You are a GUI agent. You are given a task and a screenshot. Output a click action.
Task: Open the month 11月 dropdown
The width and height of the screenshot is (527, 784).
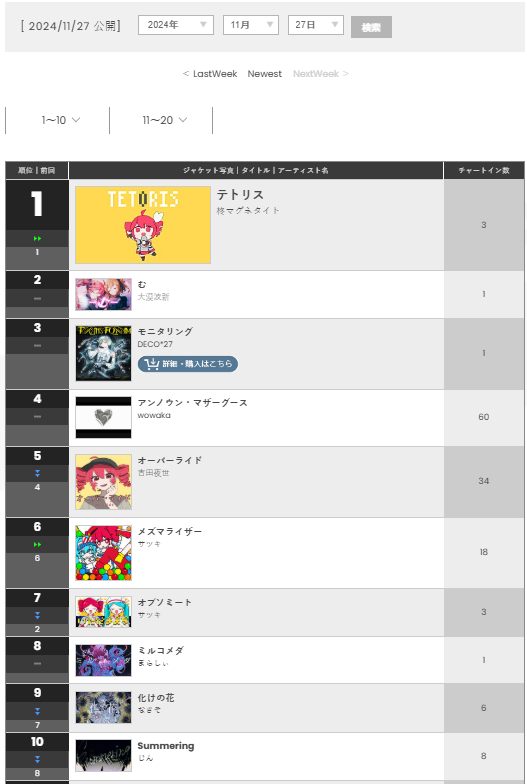click(251, 25)
